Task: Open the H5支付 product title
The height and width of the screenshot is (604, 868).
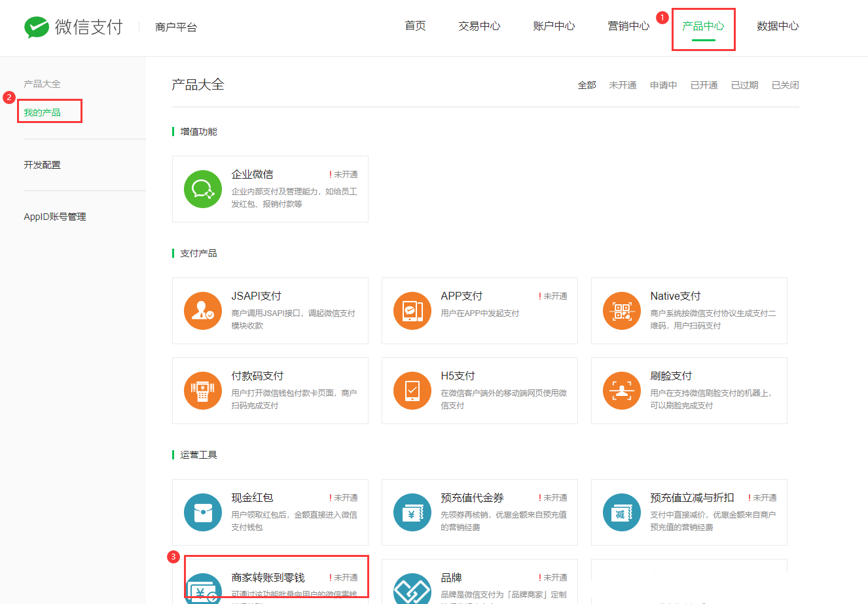Action: pyautogui.click(x=458, y=376)
